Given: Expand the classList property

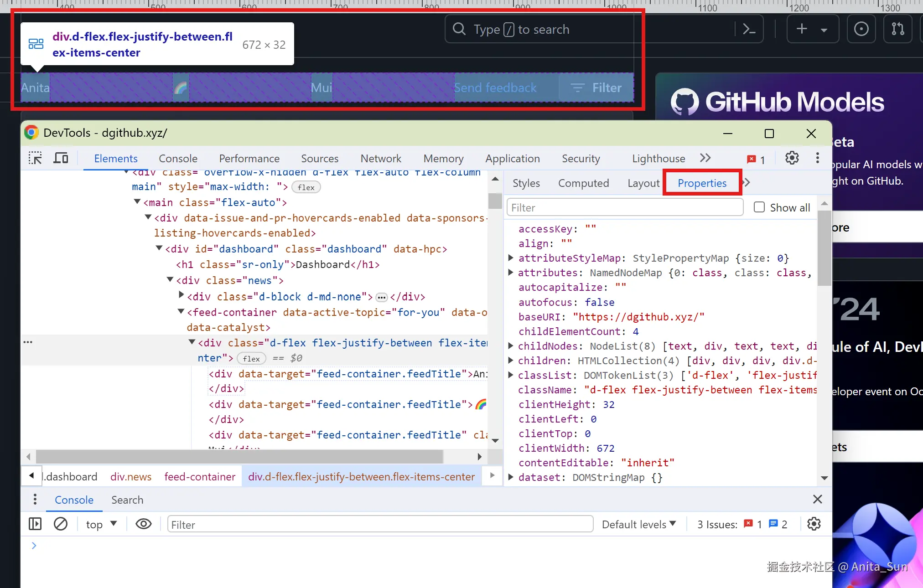Looking at the screenshot, I should (511, 375).
